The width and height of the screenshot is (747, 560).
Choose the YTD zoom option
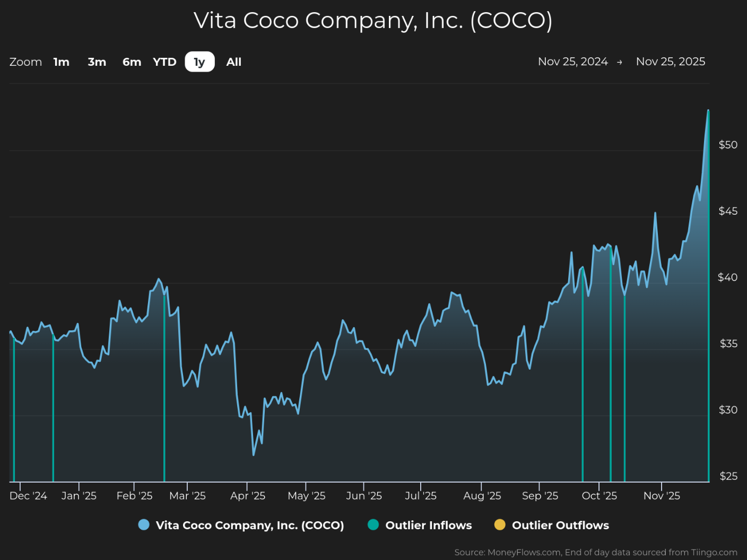(x=164, y=62)
